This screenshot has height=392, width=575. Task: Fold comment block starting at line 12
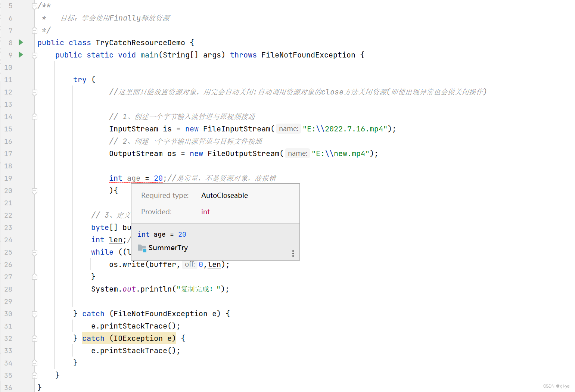[34, 92]
